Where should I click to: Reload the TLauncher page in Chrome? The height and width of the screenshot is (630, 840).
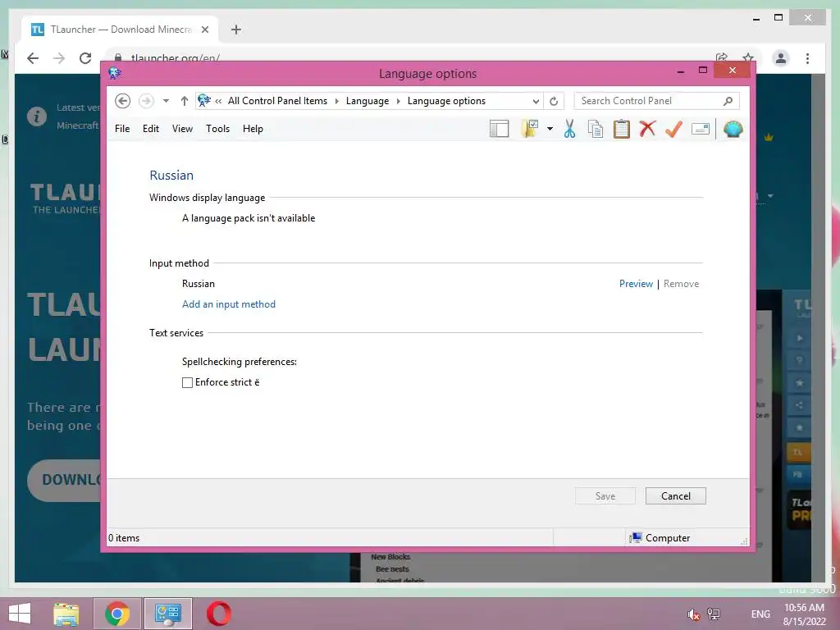(x=85, y=58)
